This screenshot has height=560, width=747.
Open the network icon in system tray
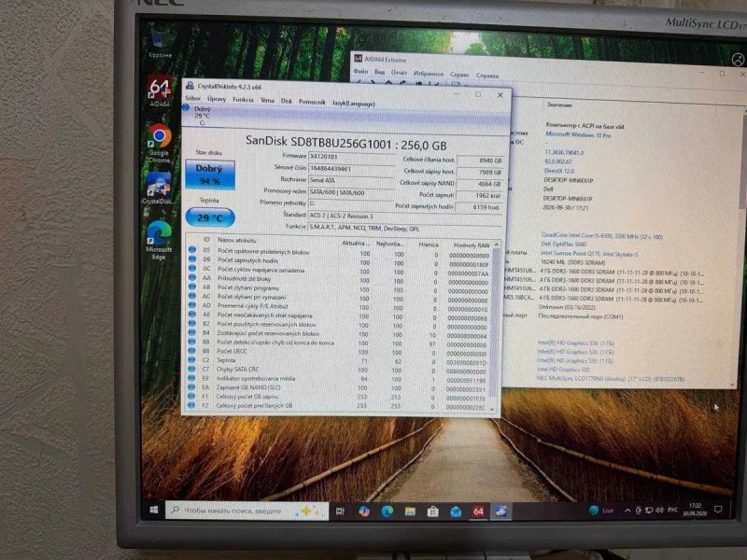[648, 511]
